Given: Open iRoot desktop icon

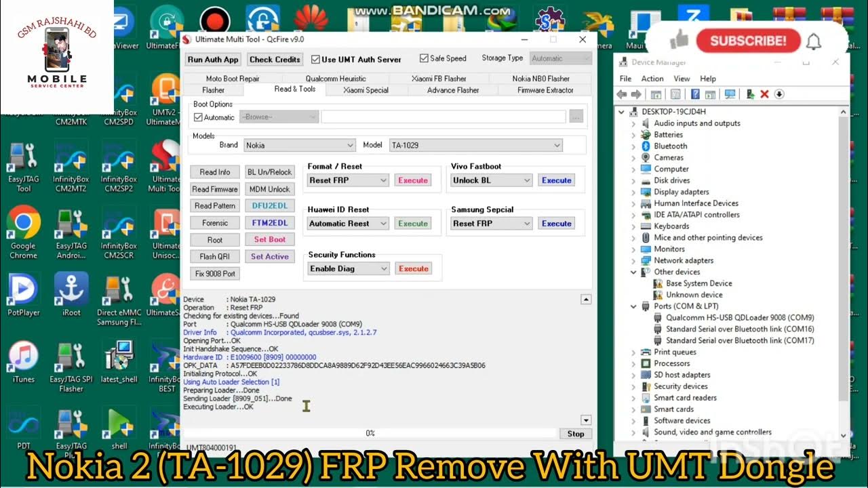Looking at the screenshot, I should pyautogui.click(x=71, y=295).
